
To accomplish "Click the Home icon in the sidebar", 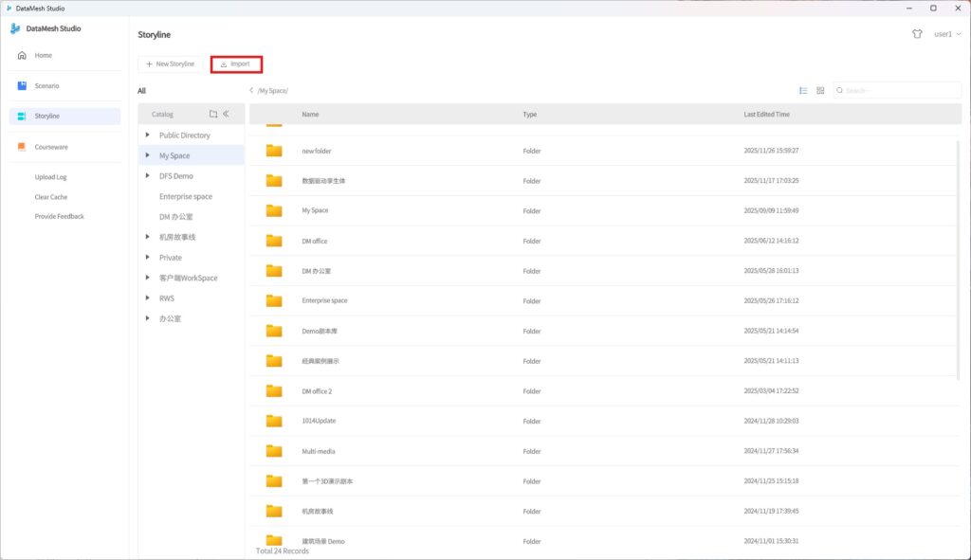I will 22,55.
